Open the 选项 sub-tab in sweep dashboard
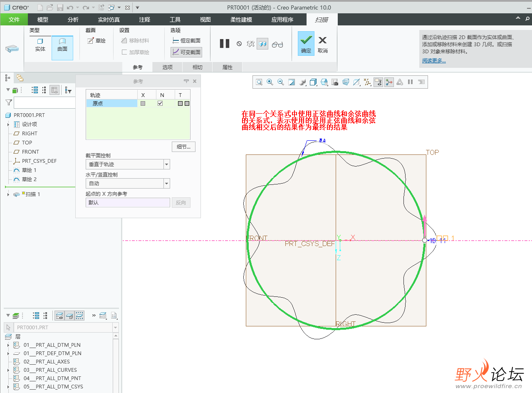Screen dimensions: 532x393 [x=168, y=67]
